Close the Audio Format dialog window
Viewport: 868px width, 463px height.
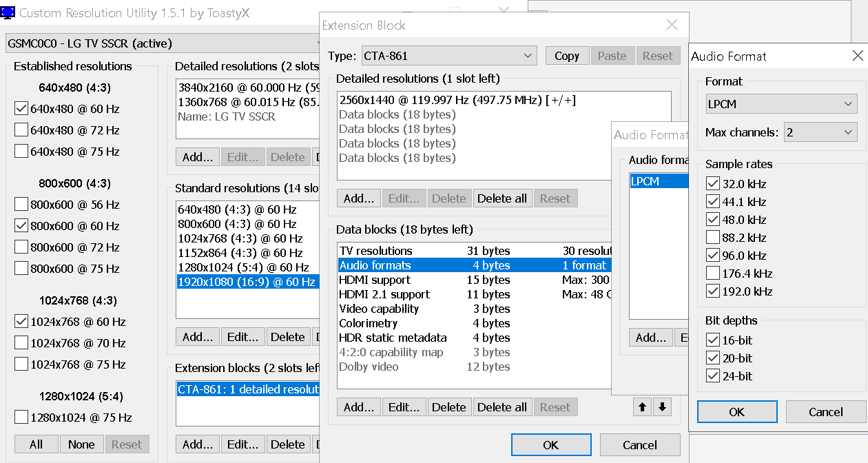pyautogui.click(x=858, y=56)
